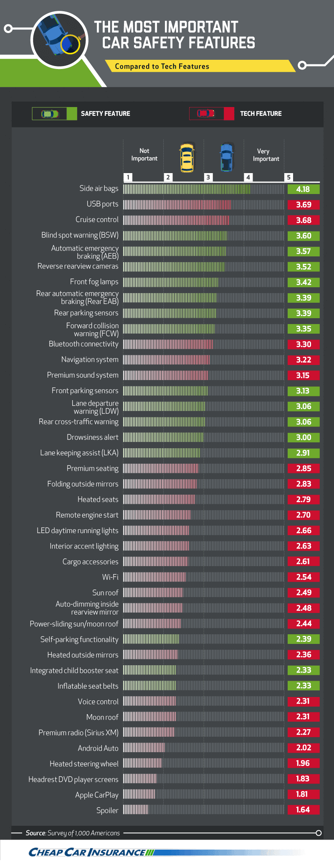Click the 'Compared to Tech Features' yellow banner

pos(200,66)
